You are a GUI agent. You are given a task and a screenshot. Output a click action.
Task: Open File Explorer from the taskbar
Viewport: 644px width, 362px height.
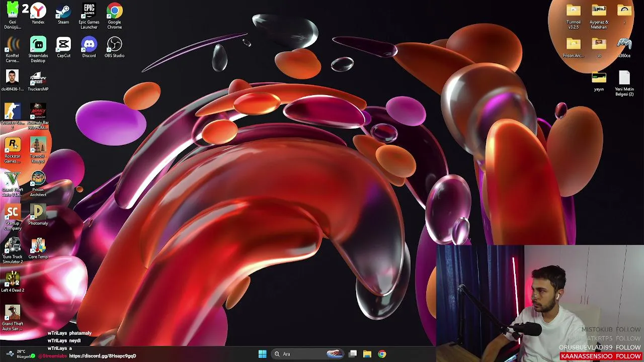(x=367, y=354)
